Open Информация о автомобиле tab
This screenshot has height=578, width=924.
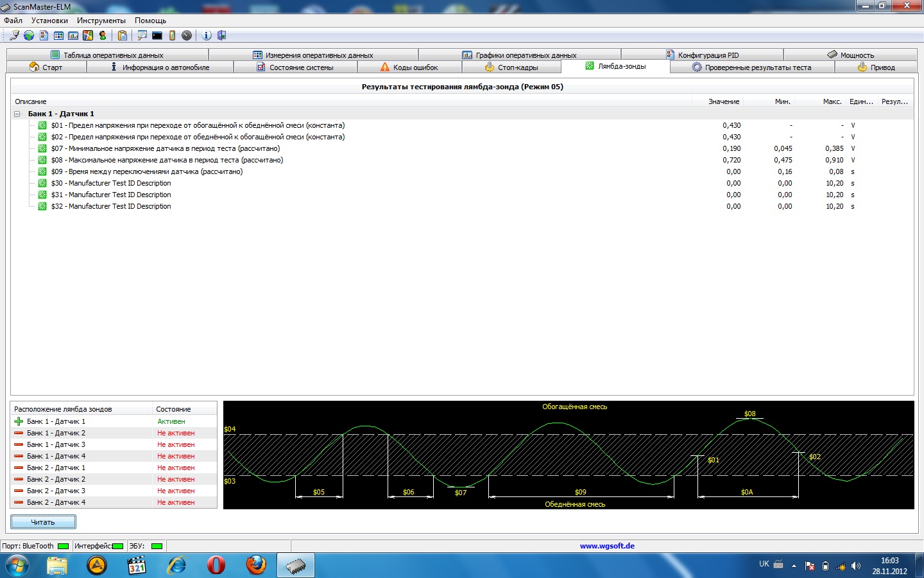tap(160, 67)
